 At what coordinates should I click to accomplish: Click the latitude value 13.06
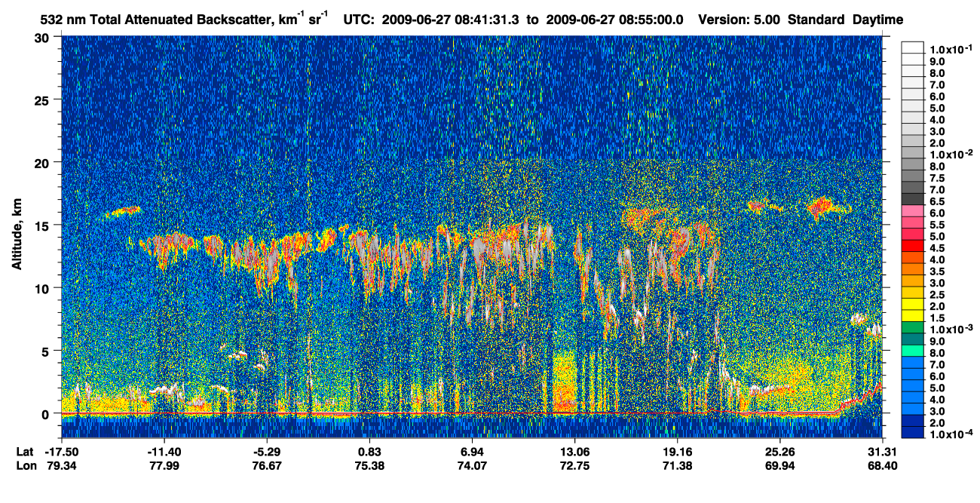[574, 451]
